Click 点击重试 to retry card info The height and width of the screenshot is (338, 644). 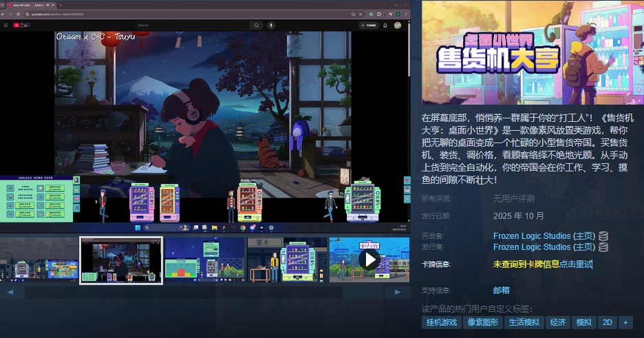pyautogui.click(x=576, y=264)
